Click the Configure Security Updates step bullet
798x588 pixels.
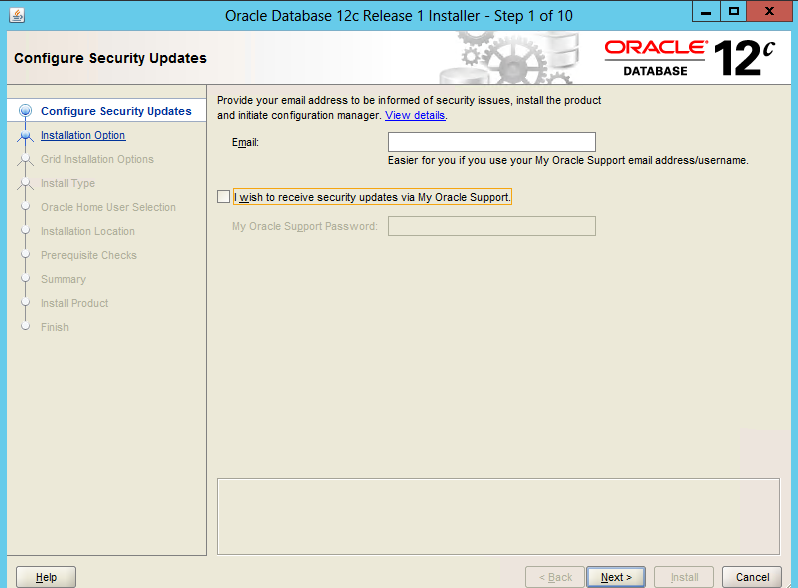pyautogui.click(x=26, y=111)
